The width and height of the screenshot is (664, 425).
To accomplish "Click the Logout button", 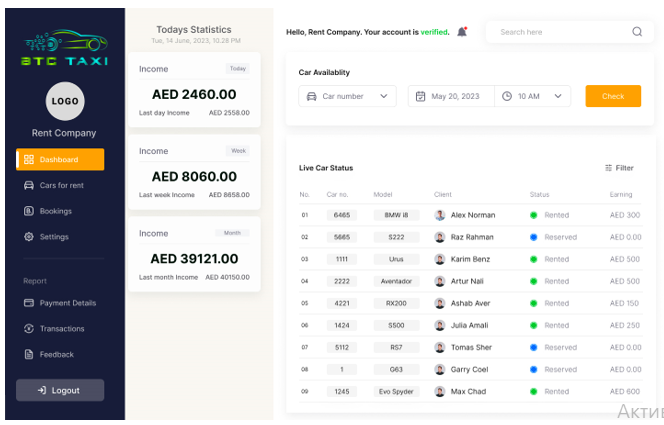I will (60, 390).
